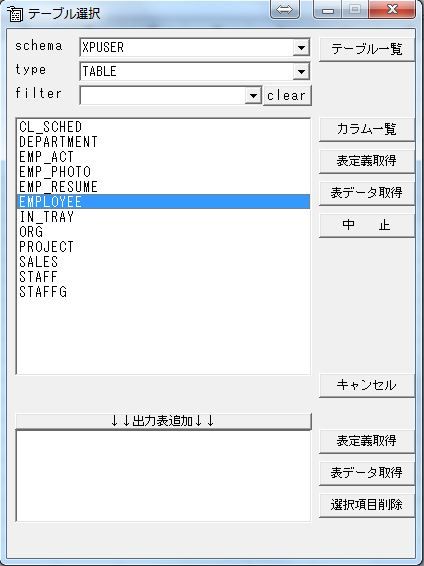This screenshot has width=424, height=566.
Task: Select CL_SCHED in the table list
Action: click(163, 127)
